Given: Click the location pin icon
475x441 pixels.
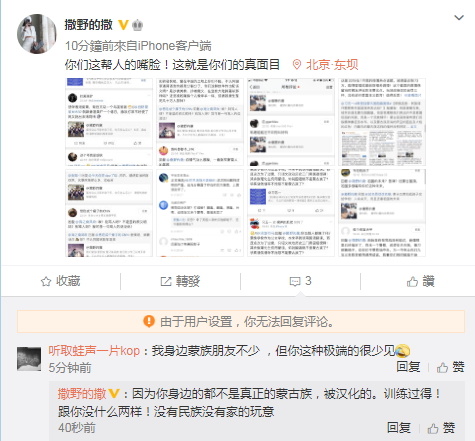Looking at the screenshot, I should click(296, 64).
